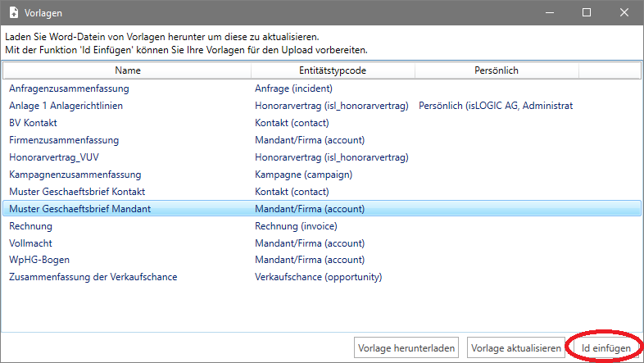Choose 'Muster Geschaeftsbrief Kontakt' row

[x=79, y=192]
